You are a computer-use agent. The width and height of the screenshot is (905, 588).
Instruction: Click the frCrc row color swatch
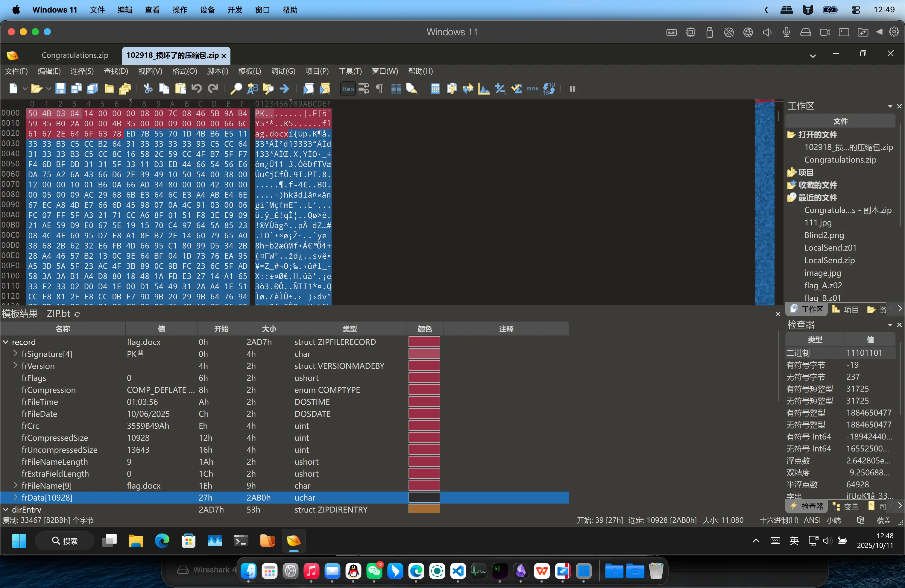[424, 426]
